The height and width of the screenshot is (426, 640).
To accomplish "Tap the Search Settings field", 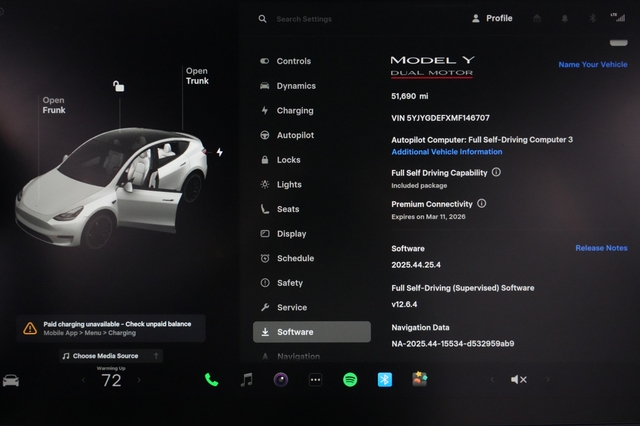I will click(x=304, y=19).
